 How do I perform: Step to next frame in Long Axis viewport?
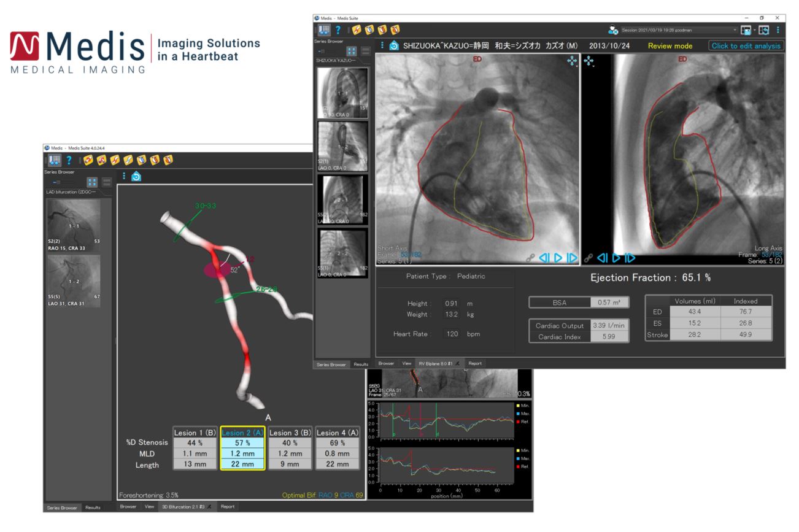pyautogui.click(x=629, y=258)
